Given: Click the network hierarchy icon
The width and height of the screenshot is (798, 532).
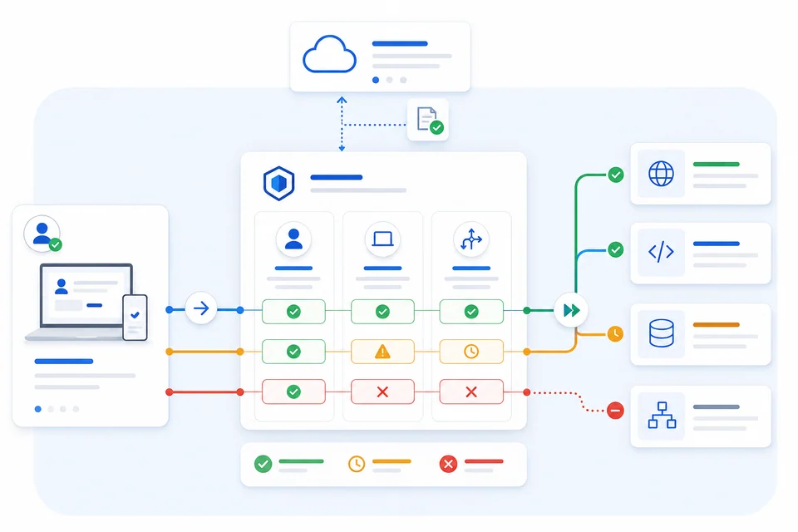Looking at the screenshot, I should click(x=662, y=415).
